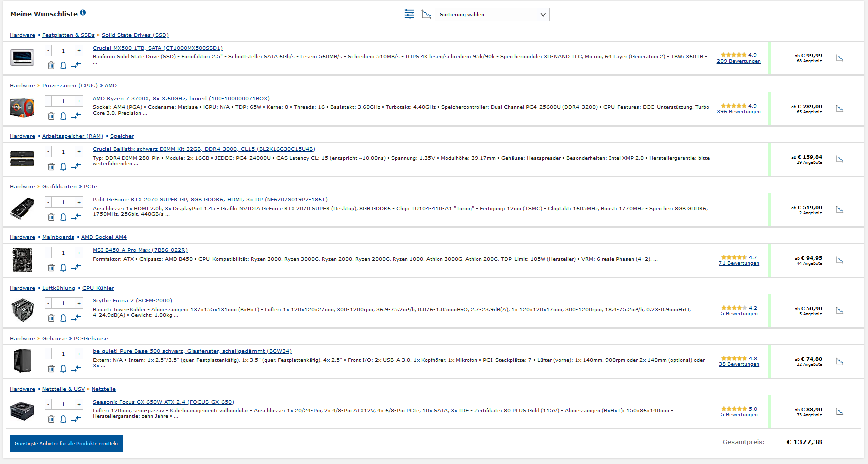The width and height of the screenshot is (868, 464).
Task: Open Scythe Fuma 2 (SCFM-2000) product link
Action: pos(132,301)
